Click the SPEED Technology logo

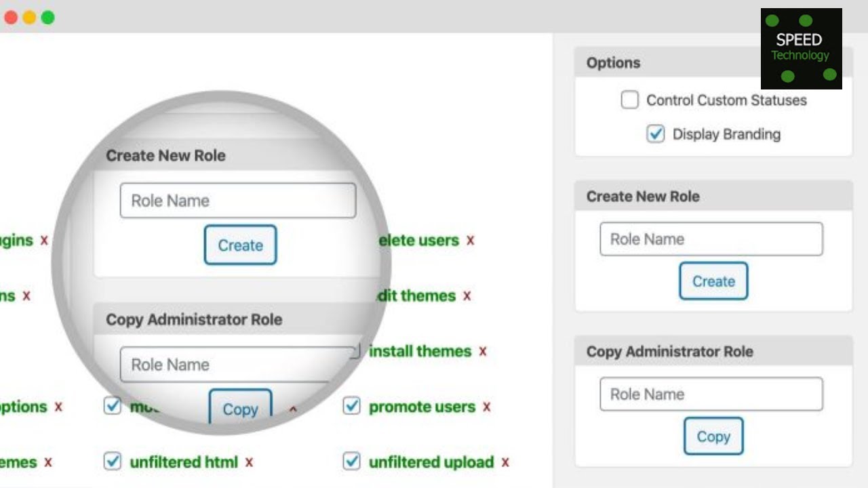pos(801,49)
